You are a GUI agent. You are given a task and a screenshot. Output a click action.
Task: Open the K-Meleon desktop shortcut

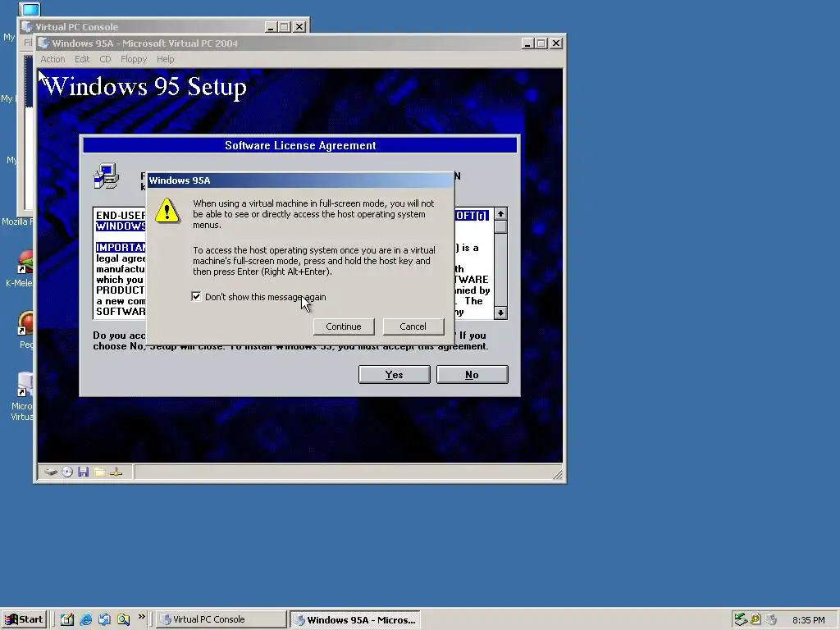tap(25, 262)
